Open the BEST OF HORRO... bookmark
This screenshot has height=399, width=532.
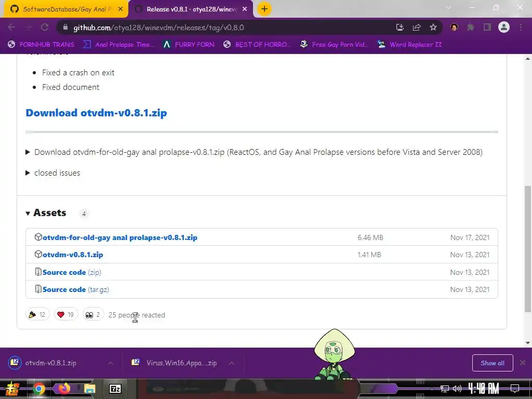257,45
